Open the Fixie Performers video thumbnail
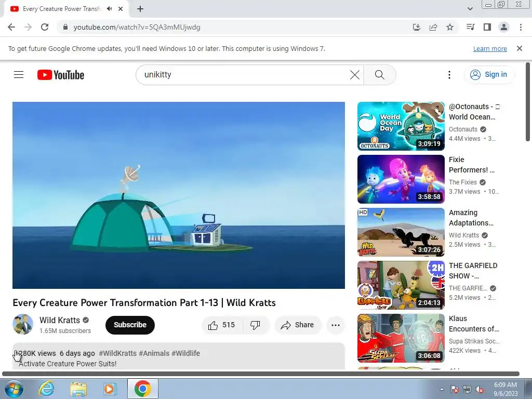 pyautogui.click(x=401, y=179)
